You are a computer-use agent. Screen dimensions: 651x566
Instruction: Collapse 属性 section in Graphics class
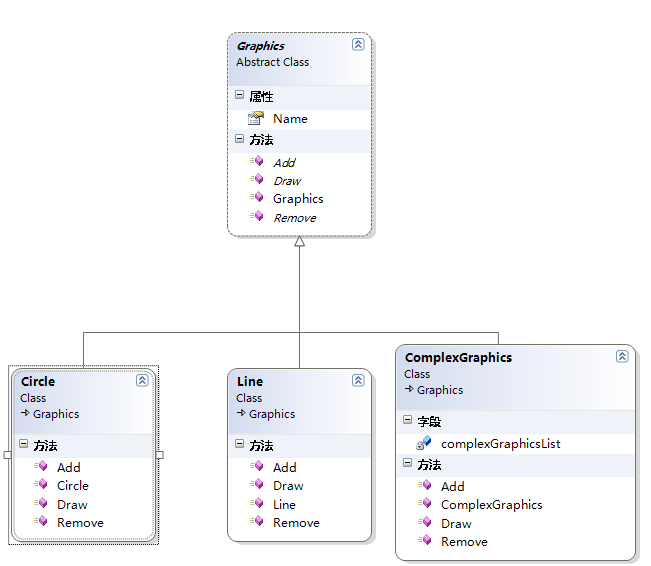239,94
